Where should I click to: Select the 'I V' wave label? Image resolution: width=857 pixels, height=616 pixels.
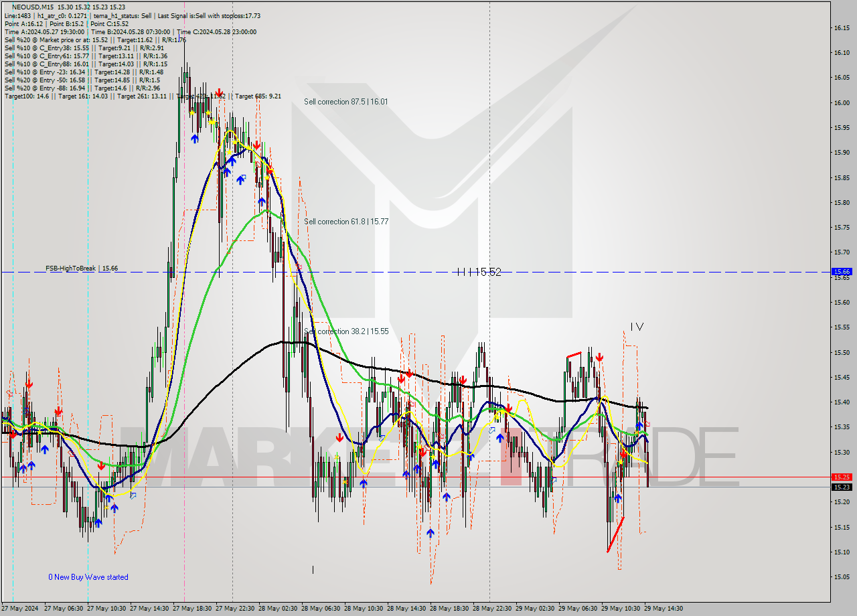tap(637, 327)
